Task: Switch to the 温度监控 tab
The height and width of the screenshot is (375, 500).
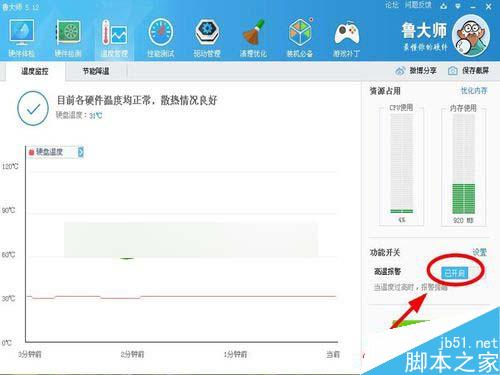Action: click(35, 71)
